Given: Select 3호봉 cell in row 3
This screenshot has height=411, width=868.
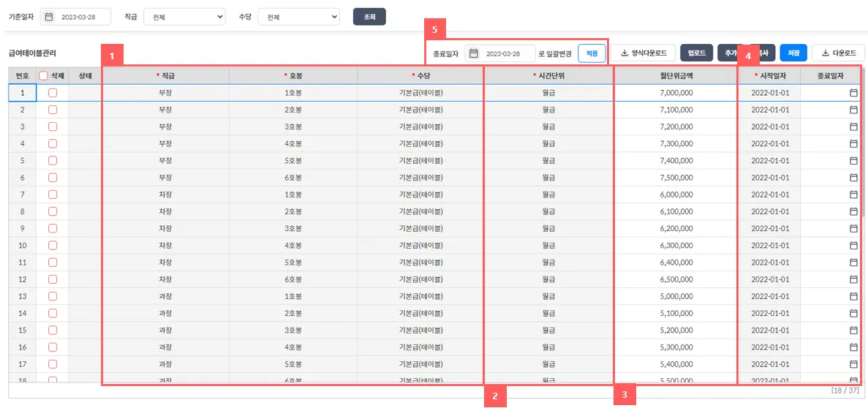Looking at the screenshot, I should (x=293, y=127).
